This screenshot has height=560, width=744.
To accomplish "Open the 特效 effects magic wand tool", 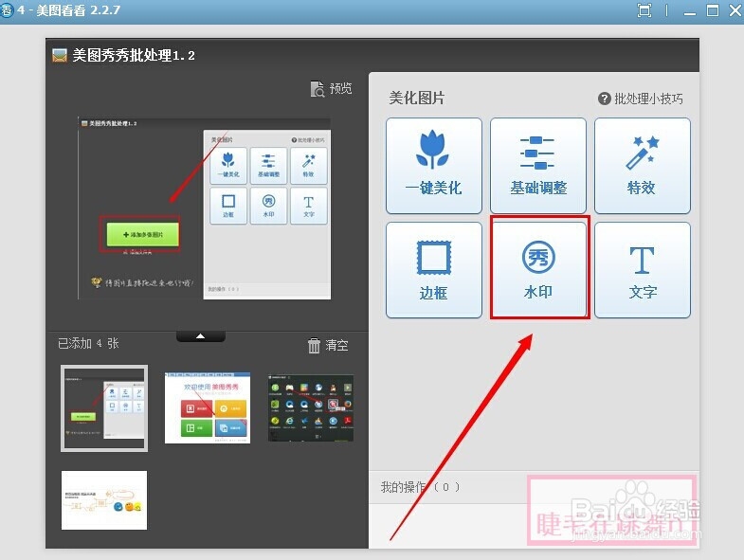I will [642, 166].
